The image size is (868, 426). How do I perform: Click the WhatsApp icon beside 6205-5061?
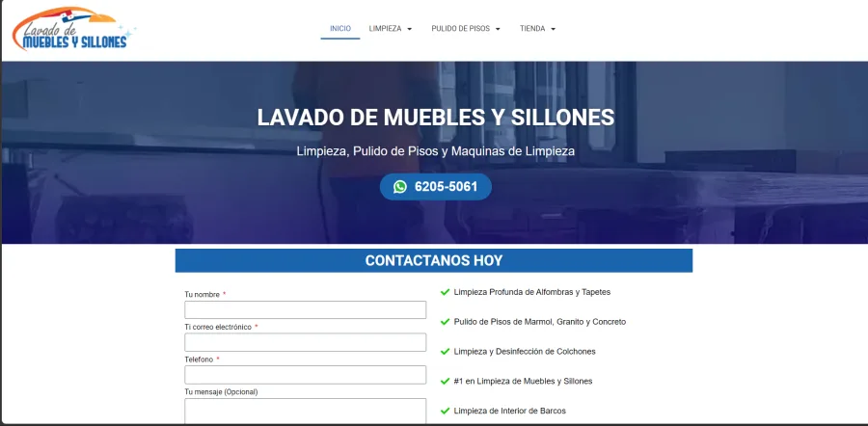(399, 187)
